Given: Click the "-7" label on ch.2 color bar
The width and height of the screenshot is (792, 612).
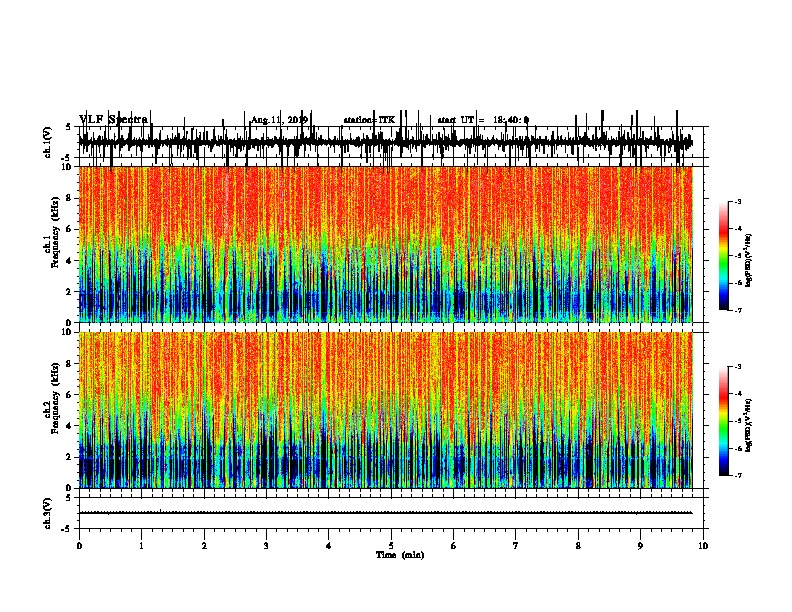Looking at the screenshot, I should 737,476.
